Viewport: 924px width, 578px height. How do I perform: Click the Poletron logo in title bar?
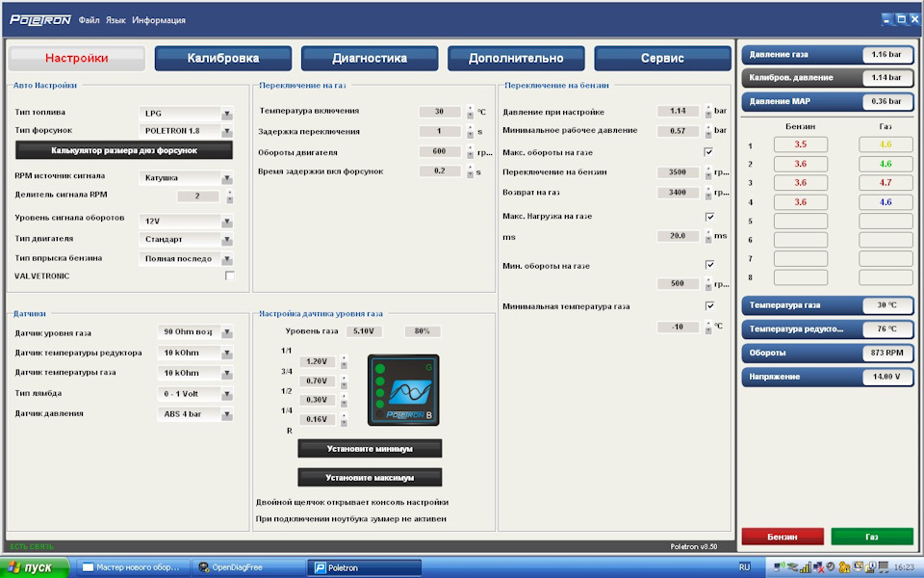point(40,20)
